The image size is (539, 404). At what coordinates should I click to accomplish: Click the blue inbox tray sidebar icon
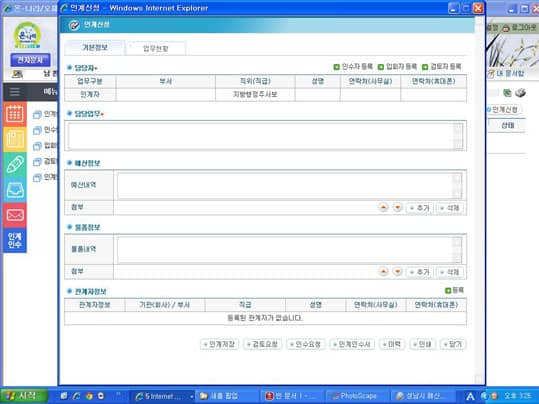pyautogui.click(x=15, y=190)
